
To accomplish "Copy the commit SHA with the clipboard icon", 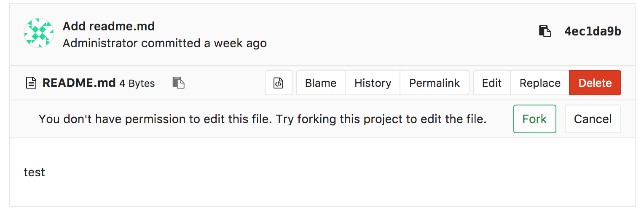I will [545, 31].
